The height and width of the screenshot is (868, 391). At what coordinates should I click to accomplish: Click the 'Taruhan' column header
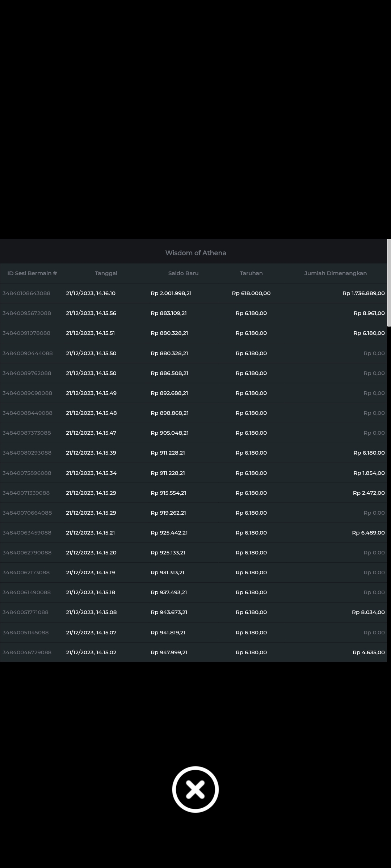click(x=251, y=273)
